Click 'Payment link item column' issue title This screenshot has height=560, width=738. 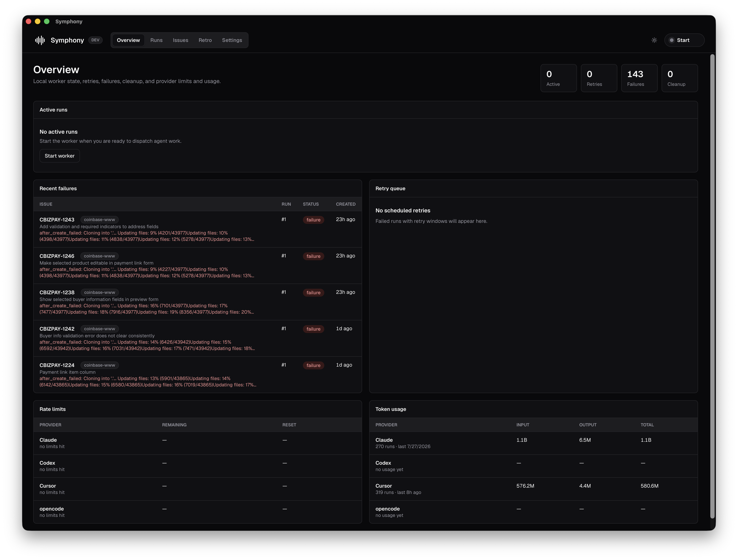tap(67, 372)
